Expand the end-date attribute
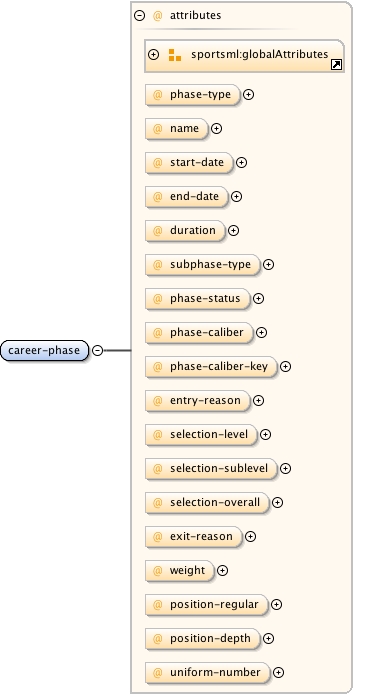This screenshot has height=695, width=370. tap(237, 196)
